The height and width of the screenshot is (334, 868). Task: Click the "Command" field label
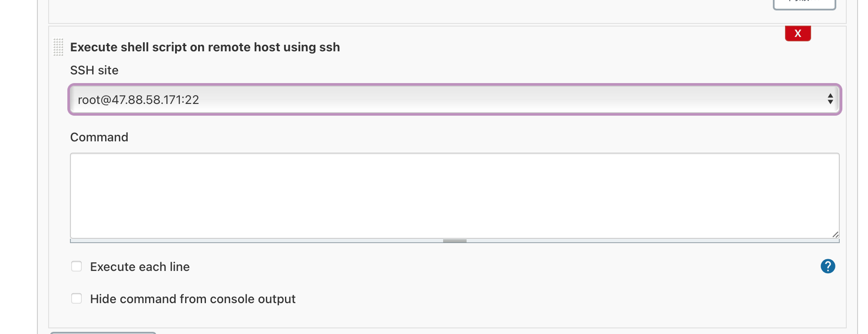(x=99, y=137)
